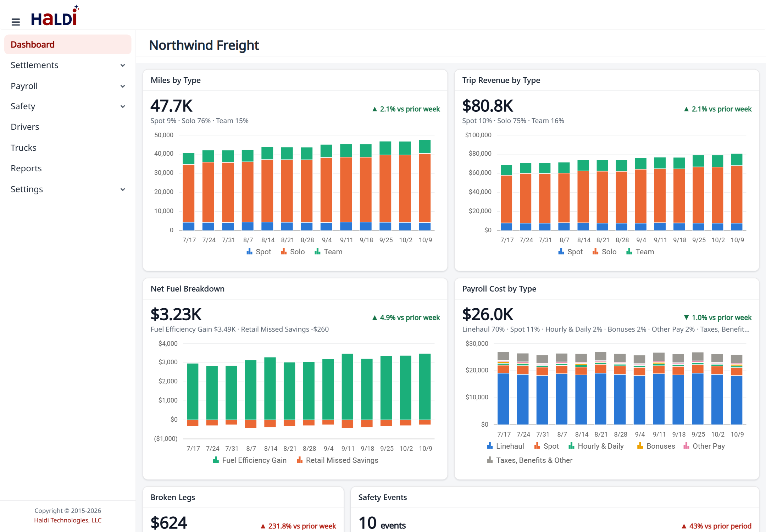Click the Net Fuel Breakdown title

[x=188, y=289]
